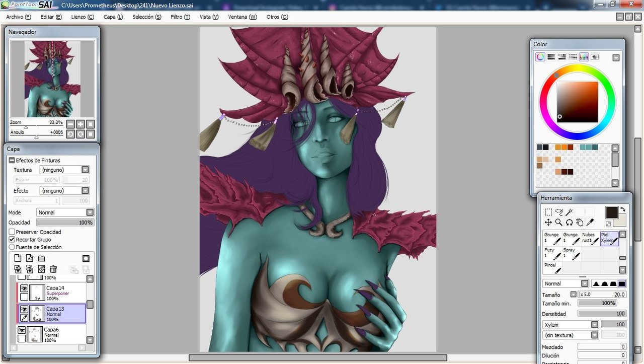Image resolution: width=644 pixels, height=364 pixels.
Task: Reset zoom in the Navegador panel
Action: (91, 124)
